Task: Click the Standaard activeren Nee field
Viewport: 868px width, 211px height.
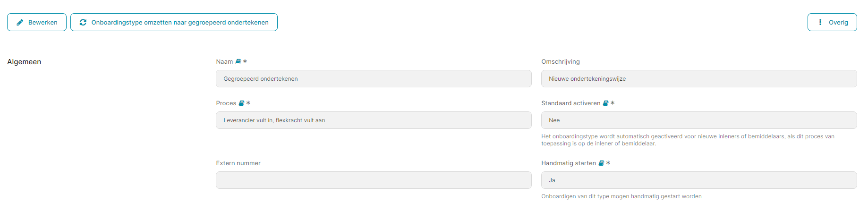Action: [699, 120]
